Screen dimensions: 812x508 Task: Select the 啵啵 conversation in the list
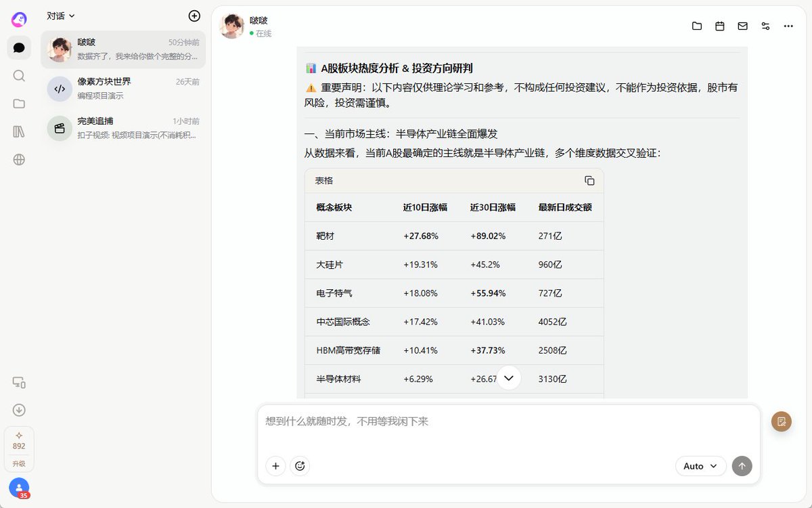coord(123,49)
